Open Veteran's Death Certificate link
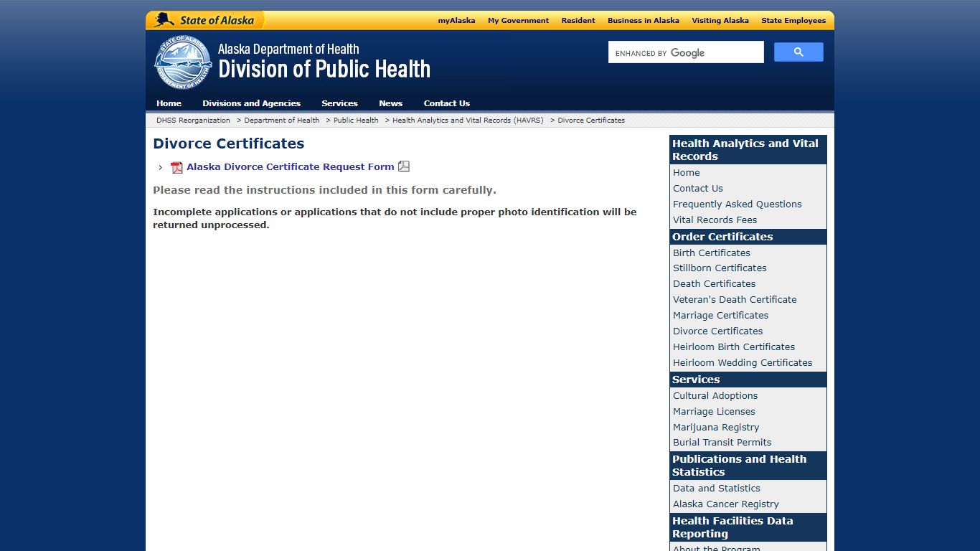Viewport: 980px width, 551px height. [x=735, y=300]
